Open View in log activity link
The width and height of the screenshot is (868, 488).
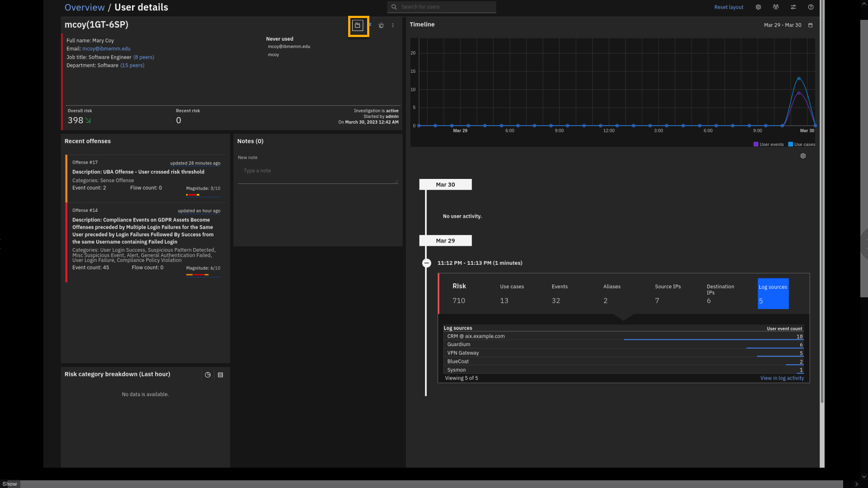tap(782, 378)
